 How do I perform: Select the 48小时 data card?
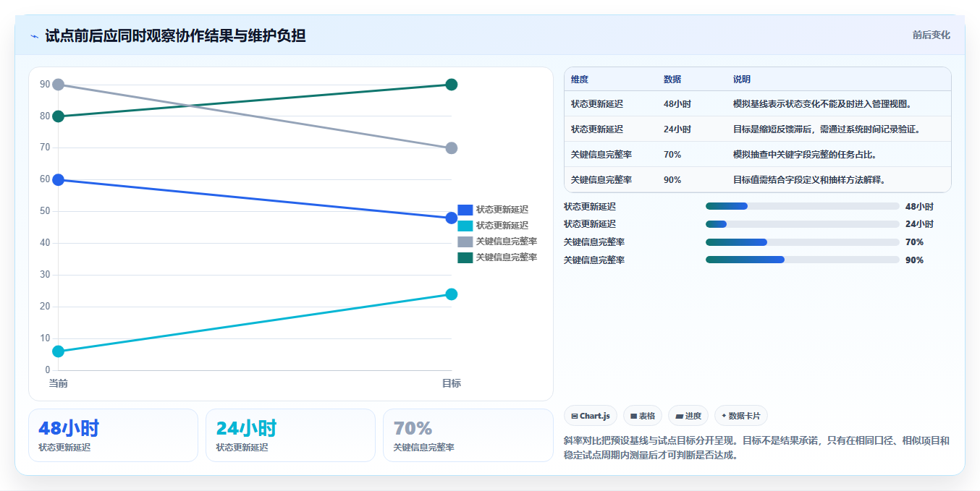tap(113, 435)
